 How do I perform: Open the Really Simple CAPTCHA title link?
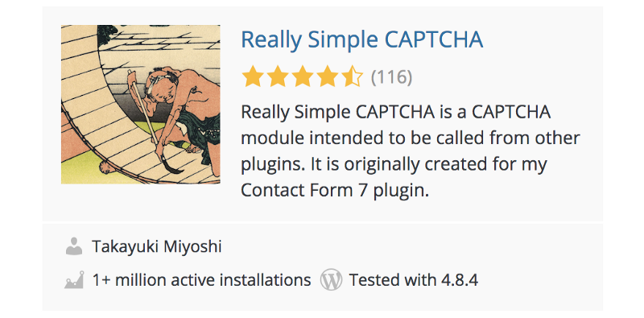pyautogui.click(x=361, y=40)
